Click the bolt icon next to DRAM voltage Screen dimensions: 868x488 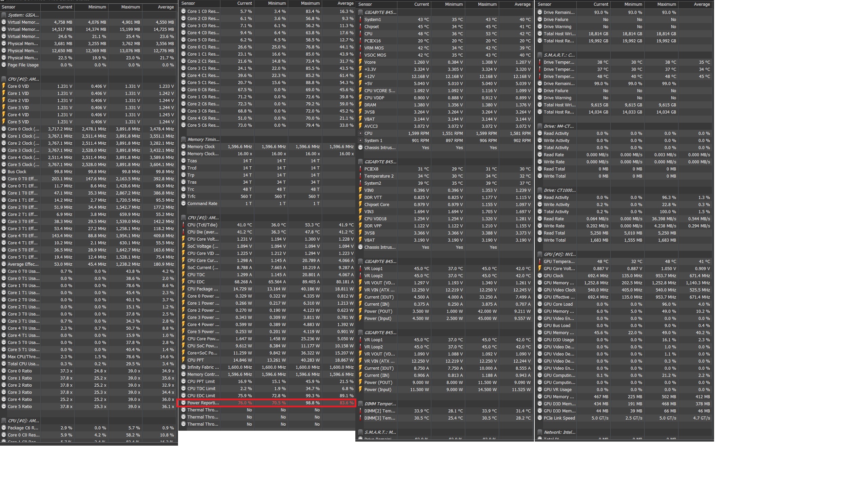(360, 105)
